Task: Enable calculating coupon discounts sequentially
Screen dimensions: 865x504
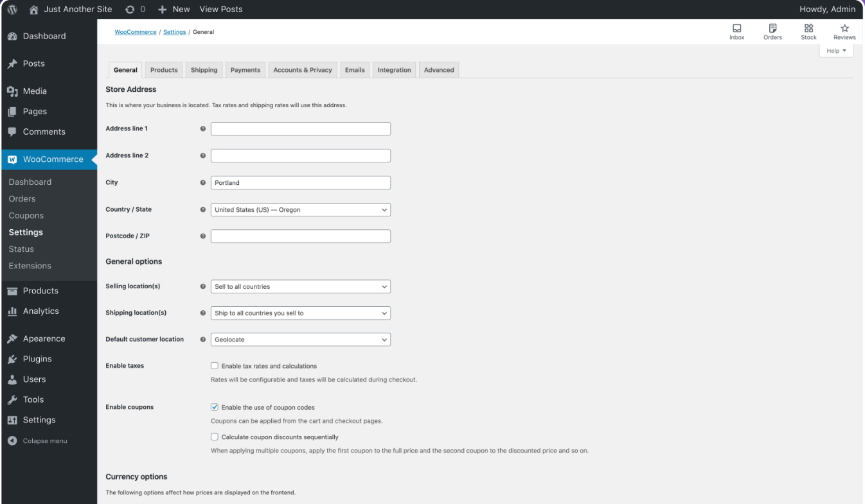Action: point(215,437)
